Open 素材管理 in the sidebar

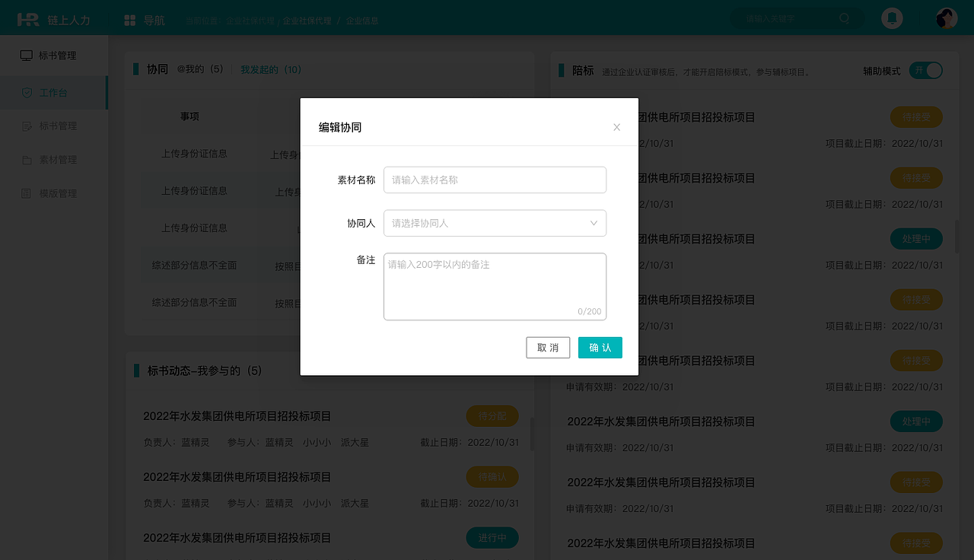[x=54, y=159]
